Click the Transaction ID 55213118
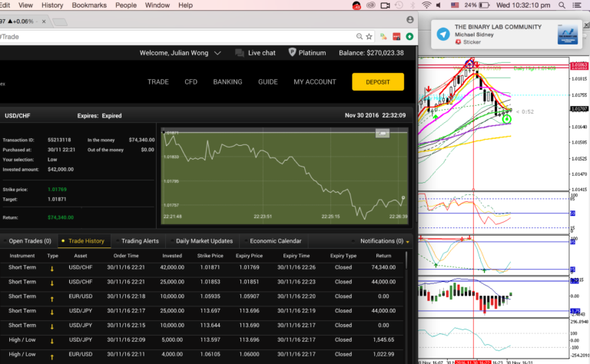Viewport: 590px width, 364px height. pyautogui.click(x=59, y=140)
